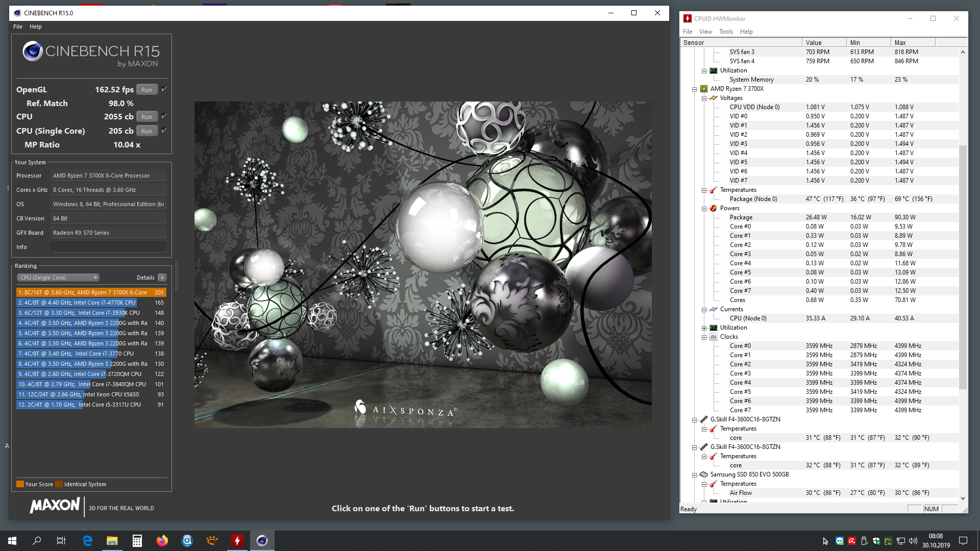Click the ranking Details arrow button
Viewport: 980px width, 551px height.
click(162, 278)
